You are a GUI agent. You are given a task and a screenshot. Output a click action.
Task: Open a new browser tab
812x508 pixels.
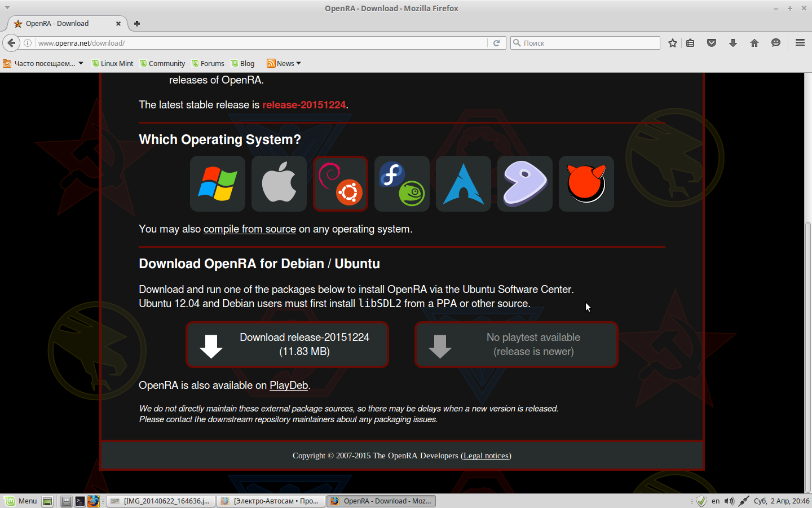tap(137, 24)
